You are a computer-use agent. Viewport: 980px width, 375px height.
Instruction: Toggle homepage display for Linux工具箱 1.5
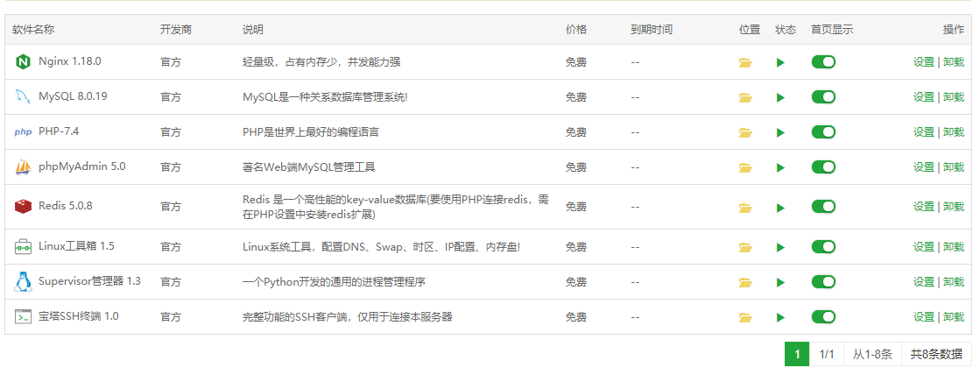click(823, 247)
